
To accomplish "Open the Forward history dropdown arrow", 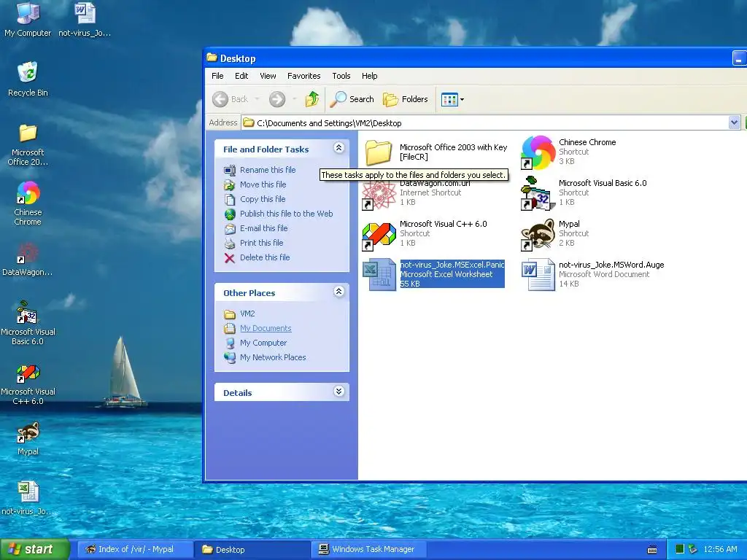I will pos(295,99).
